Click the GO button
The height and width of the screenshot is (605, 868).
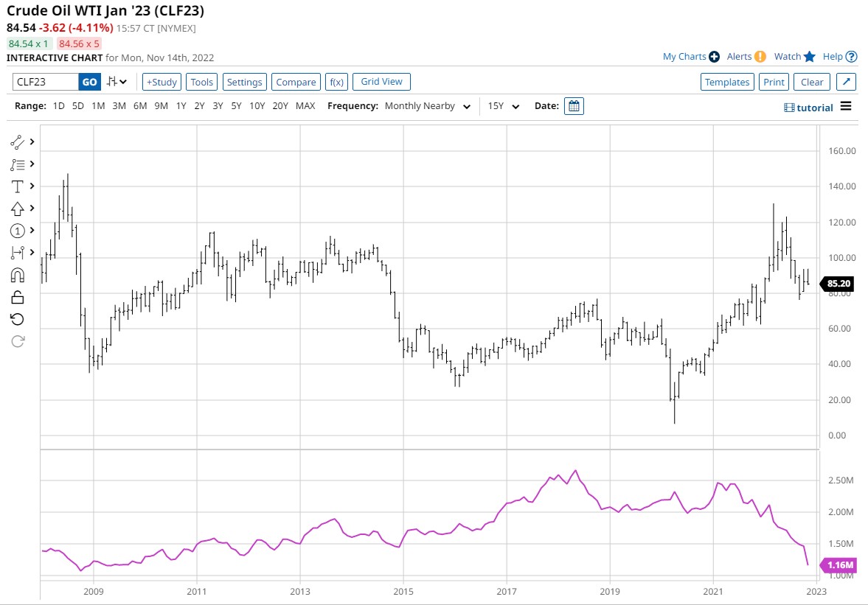click(88, 82)
